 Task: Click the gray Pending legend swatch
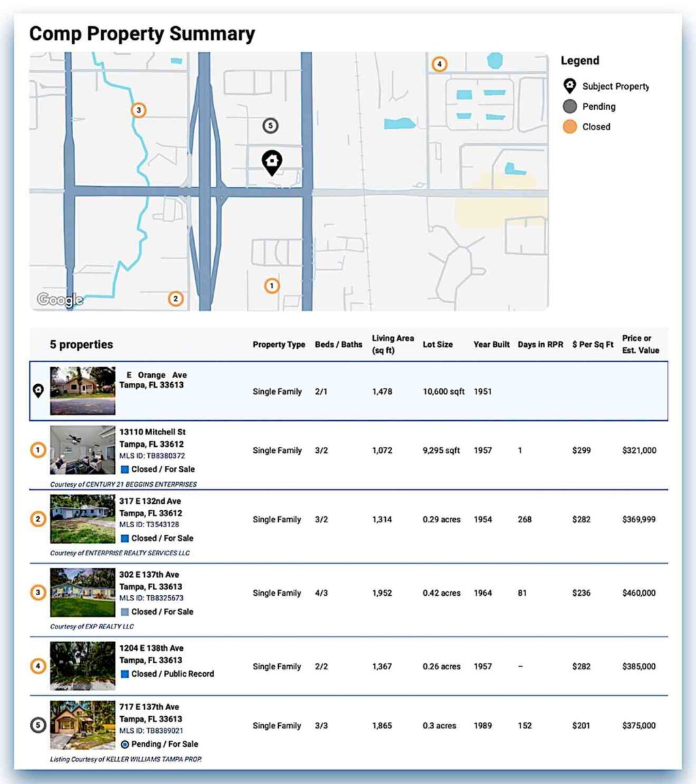pyautogui.click(x=570, y=106)
